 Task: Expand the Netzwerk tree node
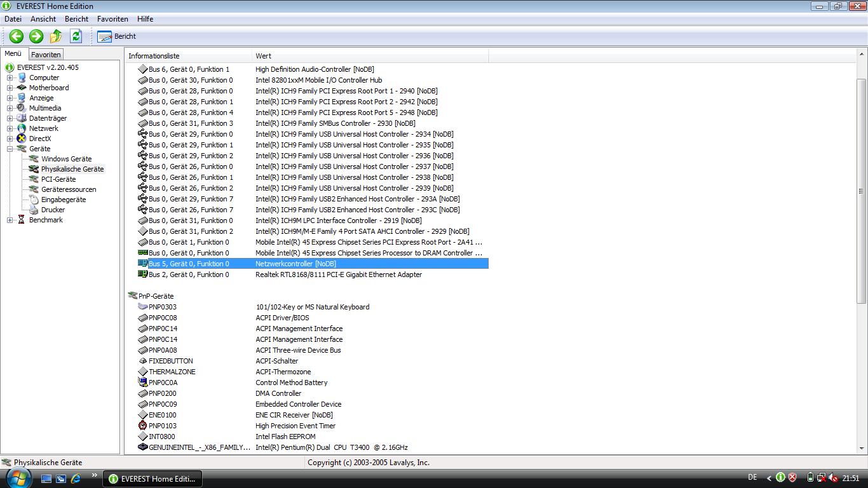(x=10, y=128)
